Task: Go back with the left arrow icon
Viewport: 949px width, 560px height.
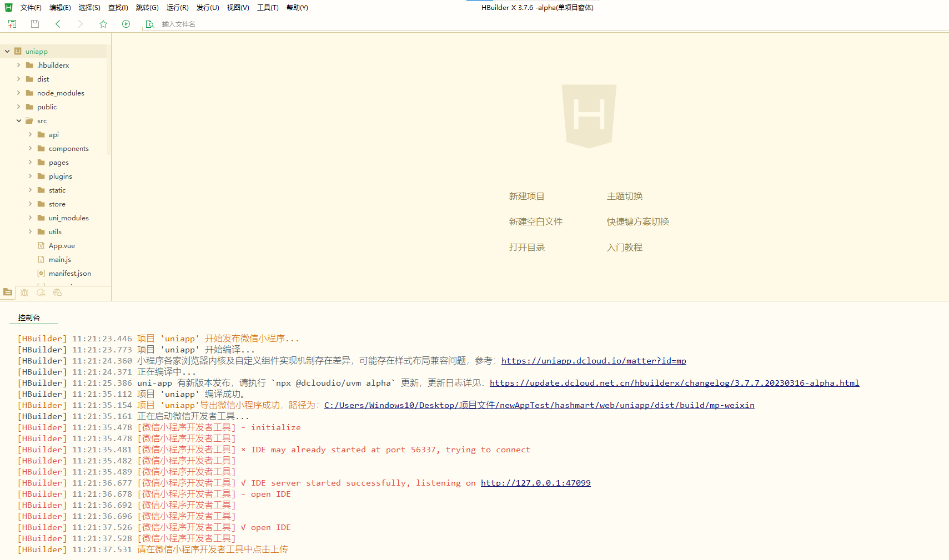Action: [58, 24]
